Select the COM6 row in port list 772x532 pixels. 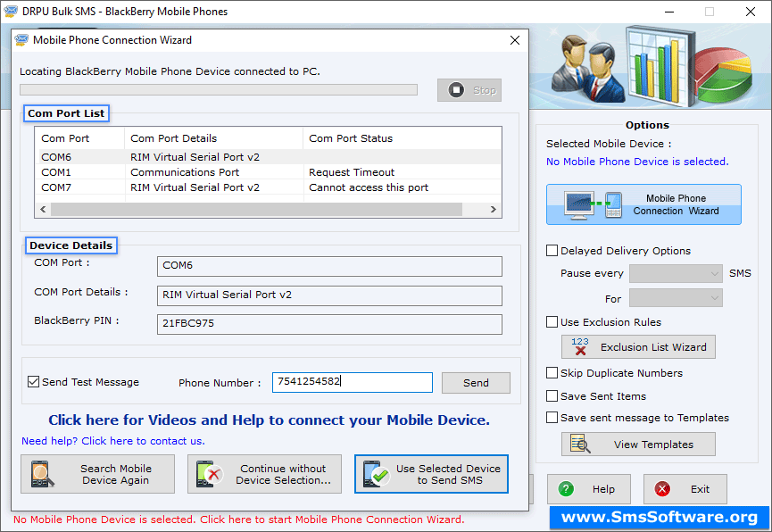[269, 156]
